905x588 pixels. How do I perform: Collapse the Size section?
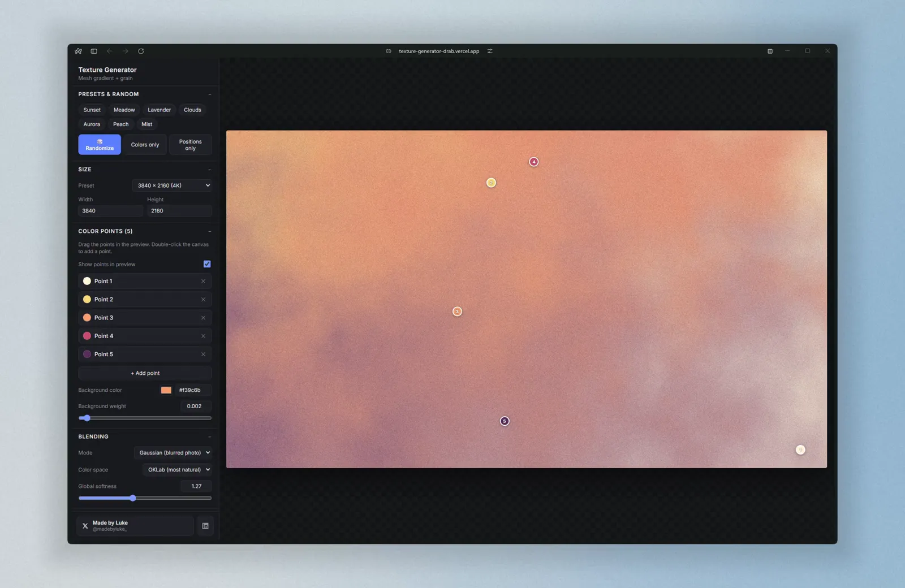(209, 170)
